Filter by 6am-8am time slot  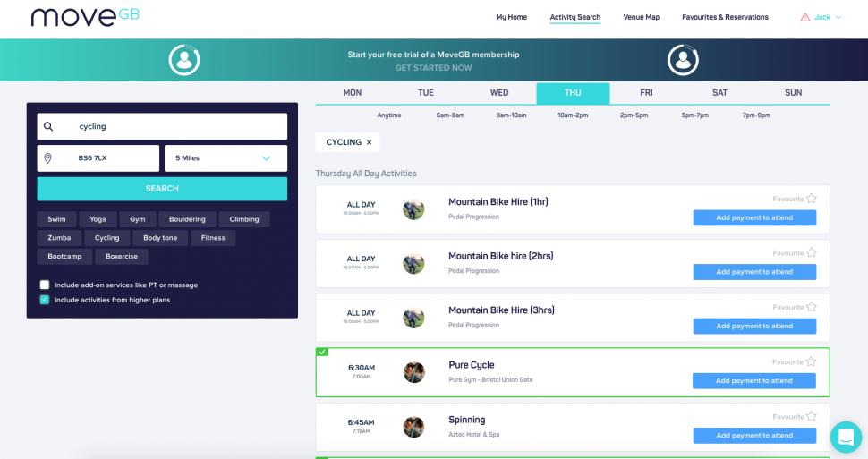pyautogui.click(x=450, y=115)
